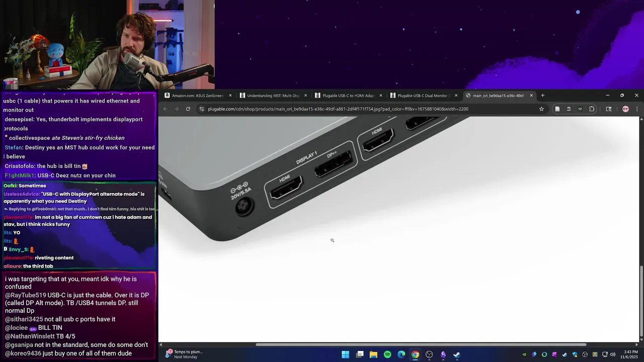This screenshot has height=362, width=644.
Task: Reload the plugable.com image page
Action: tap(188, 109)
